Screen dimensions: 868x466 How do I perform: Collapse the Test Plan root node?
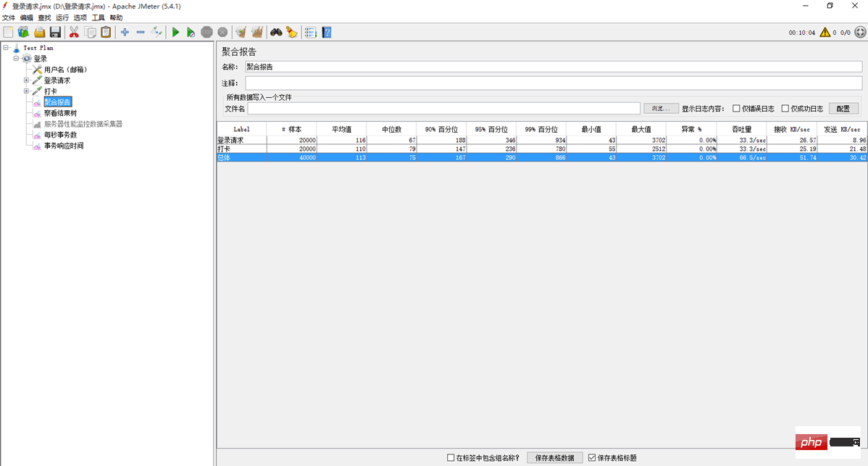(6, 48)
